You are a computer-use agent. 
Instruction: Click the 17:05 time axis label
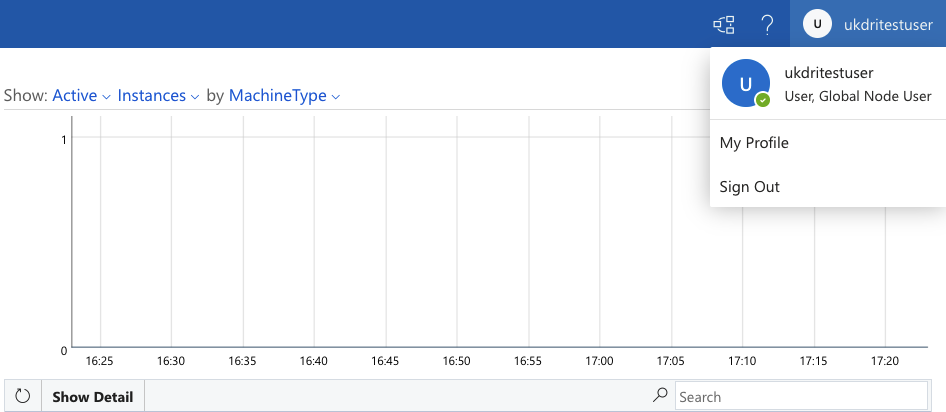tap(671, 361)
